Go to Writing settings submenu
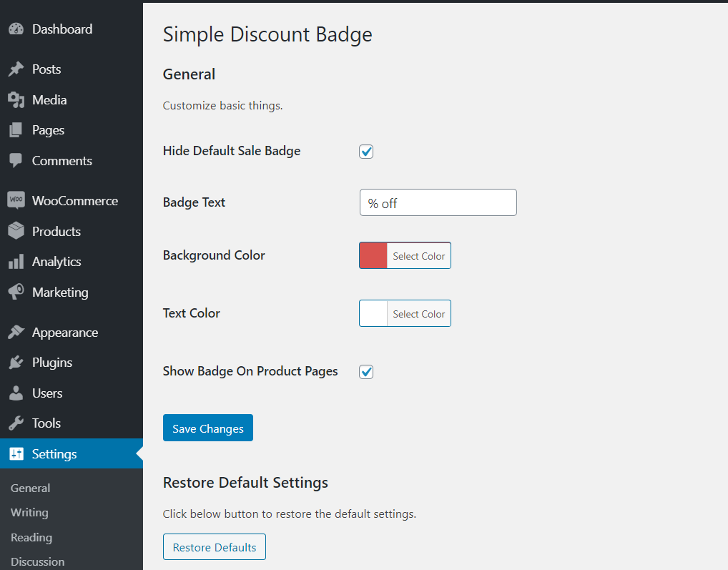 [29, 513]
